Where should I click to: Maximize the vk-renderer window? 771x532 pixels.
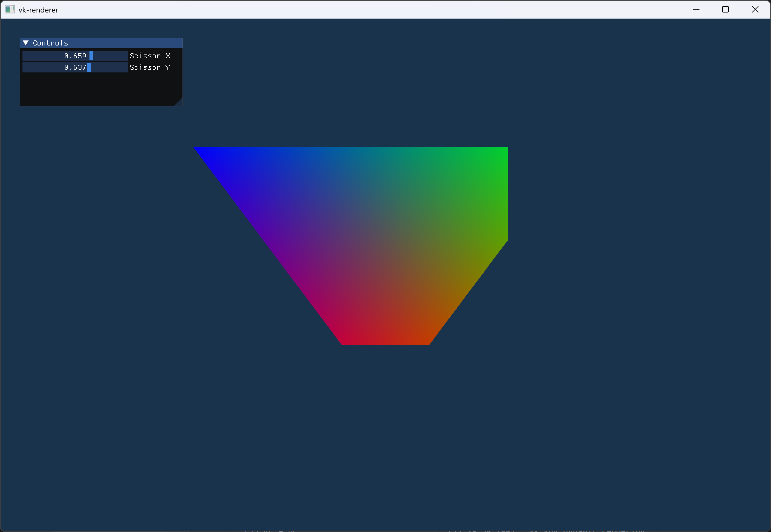[x=725, y=9]
